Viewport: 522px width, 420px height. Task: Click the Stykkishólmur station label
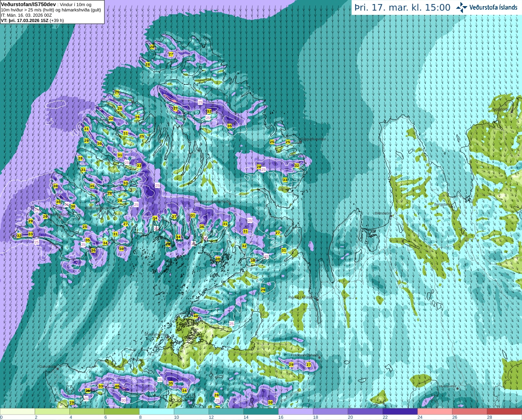tap(156, 334)
